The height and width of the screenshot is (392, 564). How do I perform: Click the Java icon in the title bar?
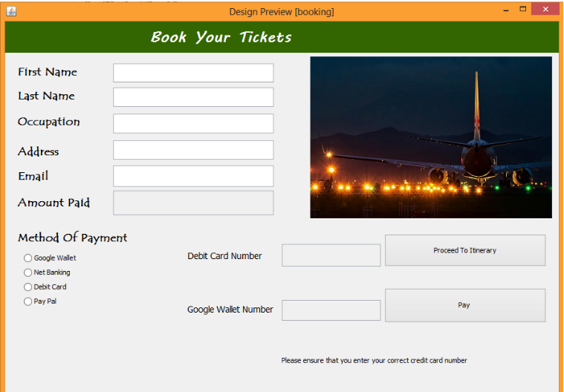tap(11, 11)
